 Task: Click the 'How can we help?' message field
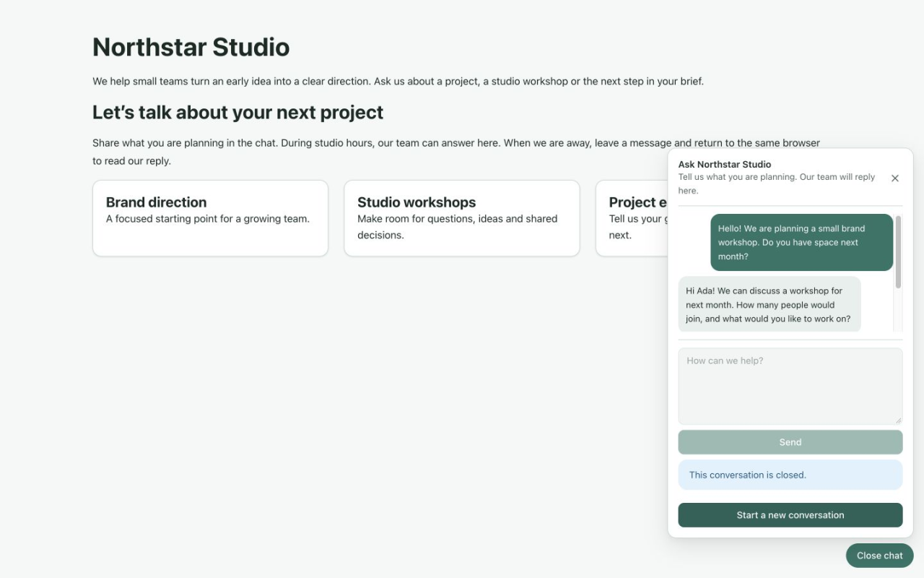pyautogui.click(x=790, y=386)
